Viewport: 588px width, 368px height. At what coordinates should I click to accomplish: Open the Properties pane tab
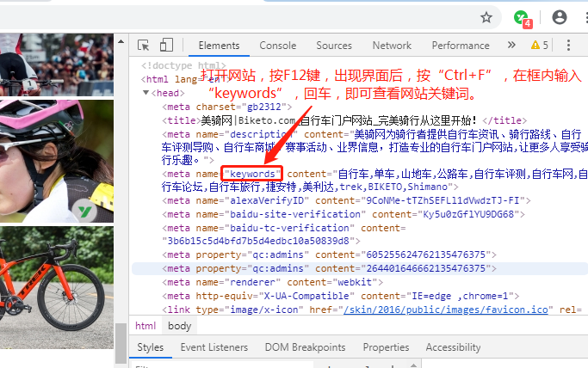(x=386, y=347)
